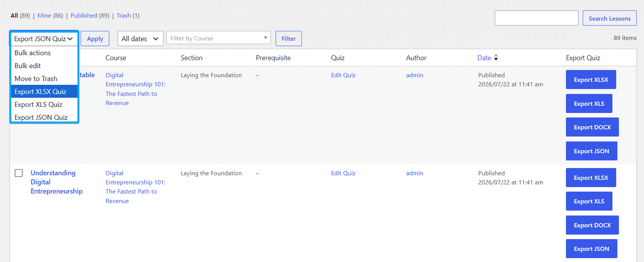Choose Export XLSX Quiz from dropdown list
The height and width of the screenshot is (262, 644).
(x=44, y=91)
